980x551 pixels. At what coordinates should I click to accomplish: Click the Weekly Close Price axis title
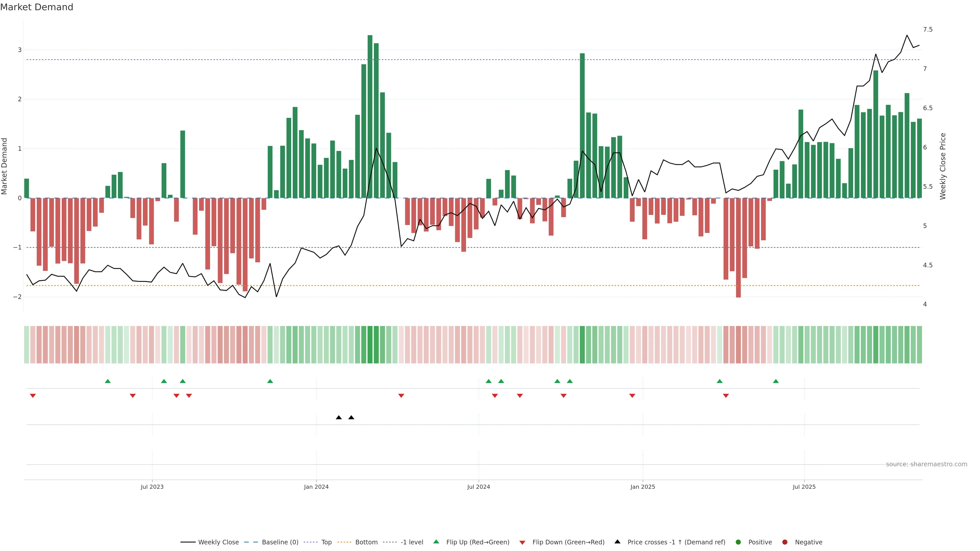pos(942,166)
